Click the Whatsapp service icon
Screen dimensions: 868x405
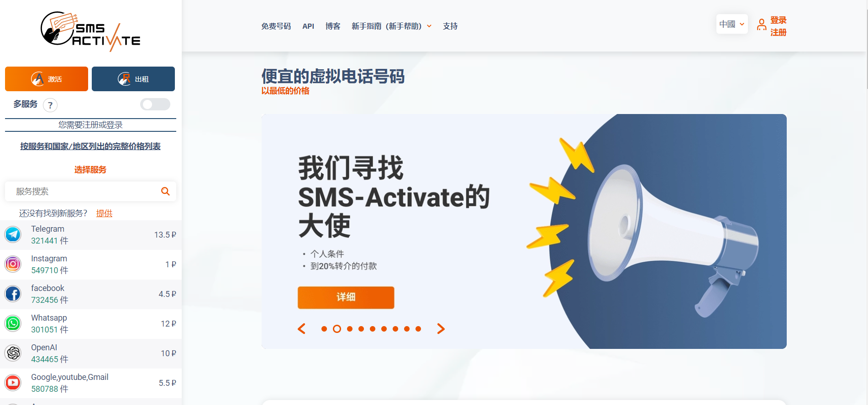pos(13,324)
